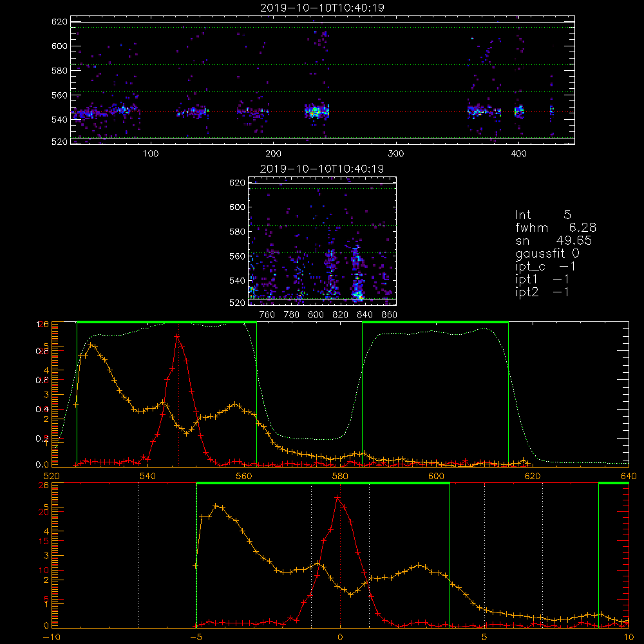Click the 'sn 49.65' value line
Image resolution: width=644 pixels, height=644 pixels.
(553, 240)
